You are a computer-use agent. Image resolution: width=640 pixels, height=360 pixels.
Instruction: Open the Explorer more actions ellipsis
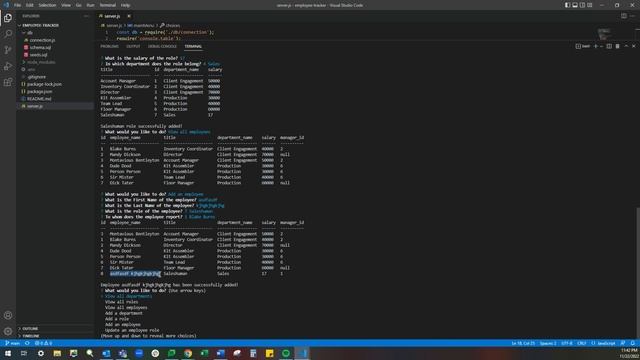[86, 16]
